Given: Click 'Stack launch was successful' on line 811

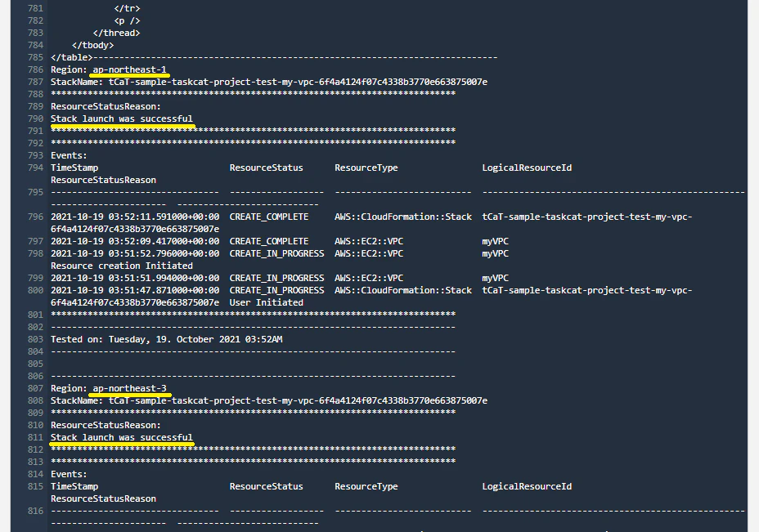Looking at the screenshot, I should pos(122,437).
